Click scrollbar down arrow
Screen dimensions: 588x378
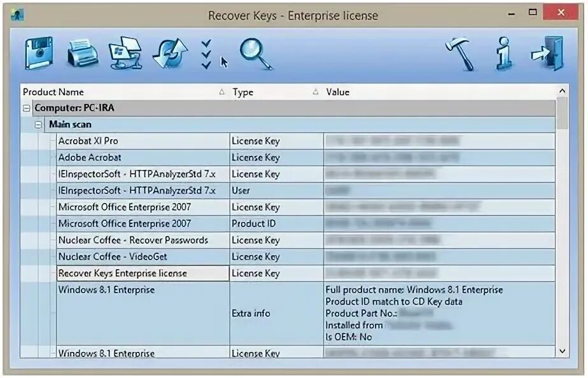(x=562, y=351)
